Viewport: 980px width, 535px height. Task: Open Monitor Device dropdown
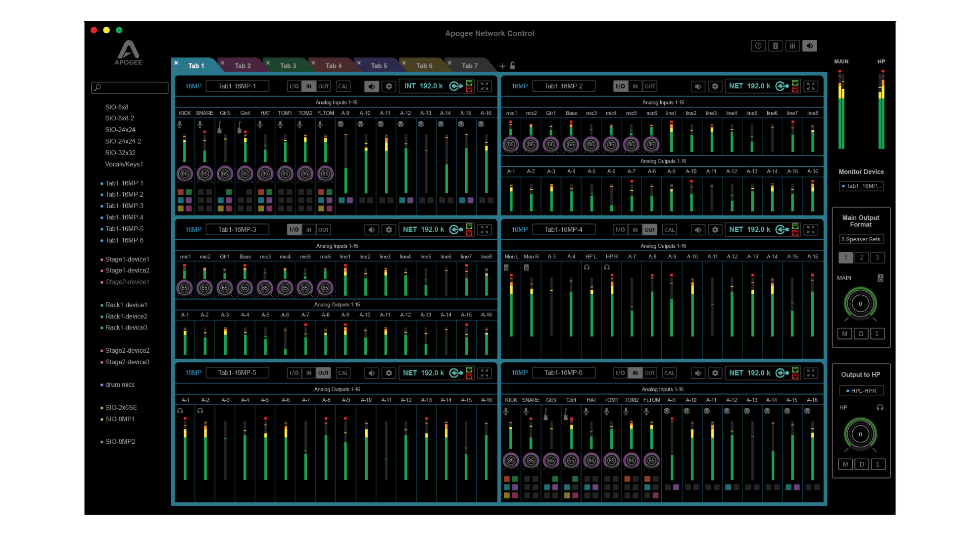coord(861,186)
